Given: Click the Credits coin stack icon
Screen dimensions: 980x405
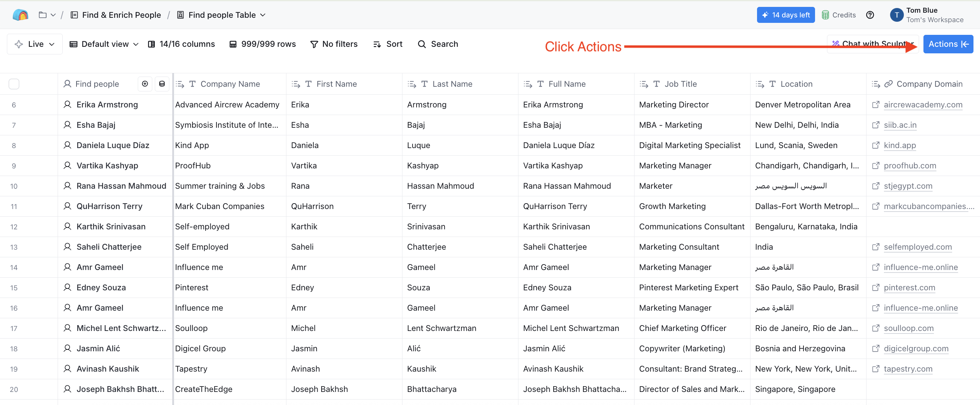Looking at the screenshot, I should point(825,15).
